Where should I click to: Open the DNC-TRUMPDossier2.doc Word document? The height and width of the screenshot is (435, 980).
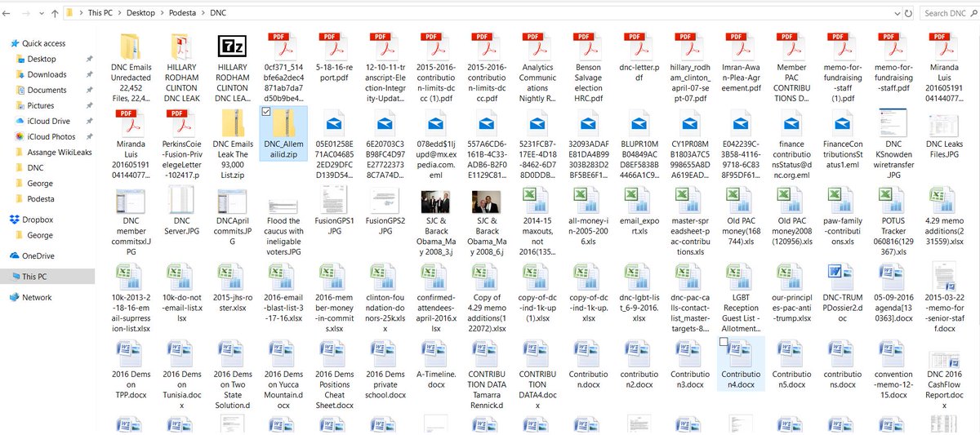coord(839,277)
